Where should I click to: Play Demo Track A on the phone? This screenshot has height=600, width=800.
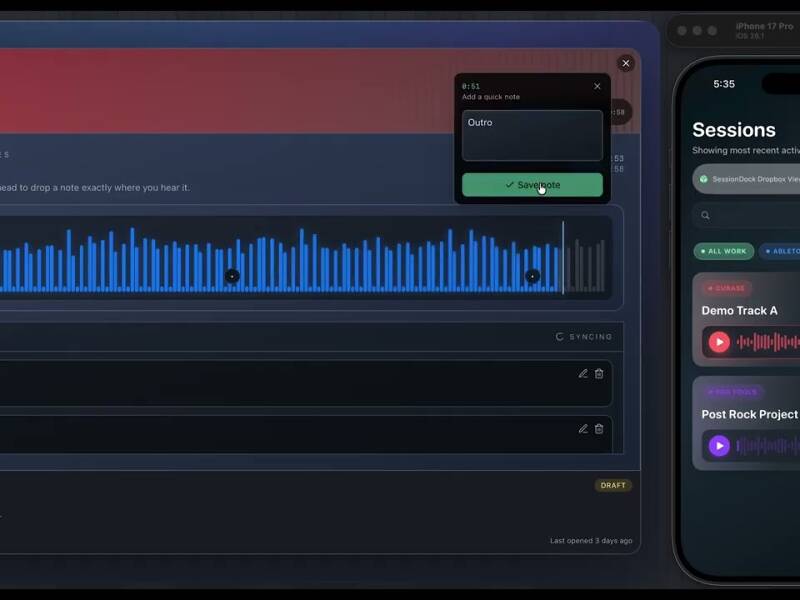[x=719, y=342]
